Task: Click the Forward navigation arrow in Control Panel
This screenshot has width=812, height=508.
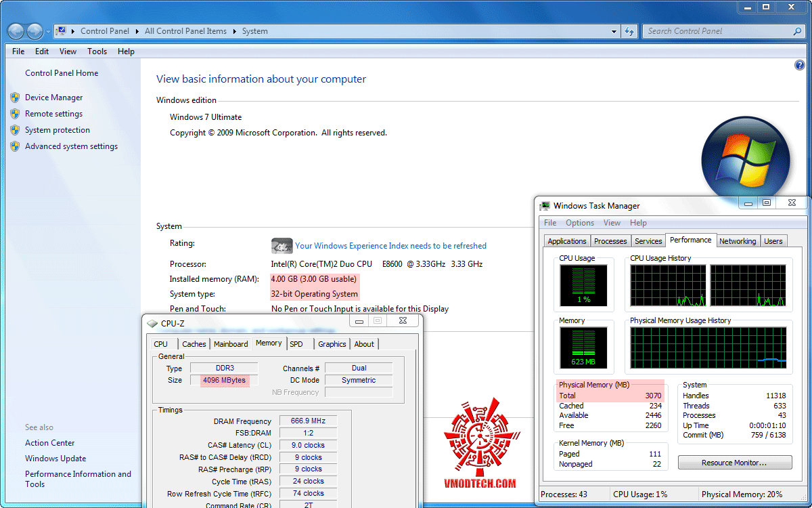Action: click(x=35, y=31)
